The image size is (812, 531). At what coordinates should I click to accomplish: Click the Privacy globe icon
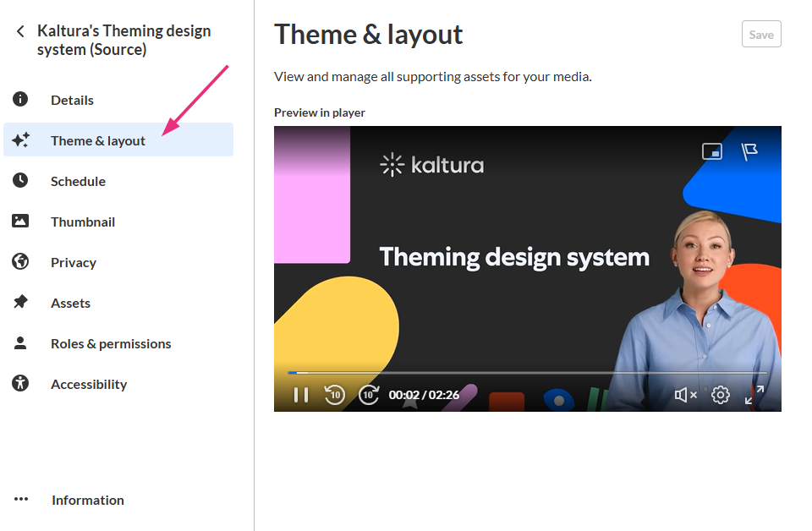click(x=20, y=261)
